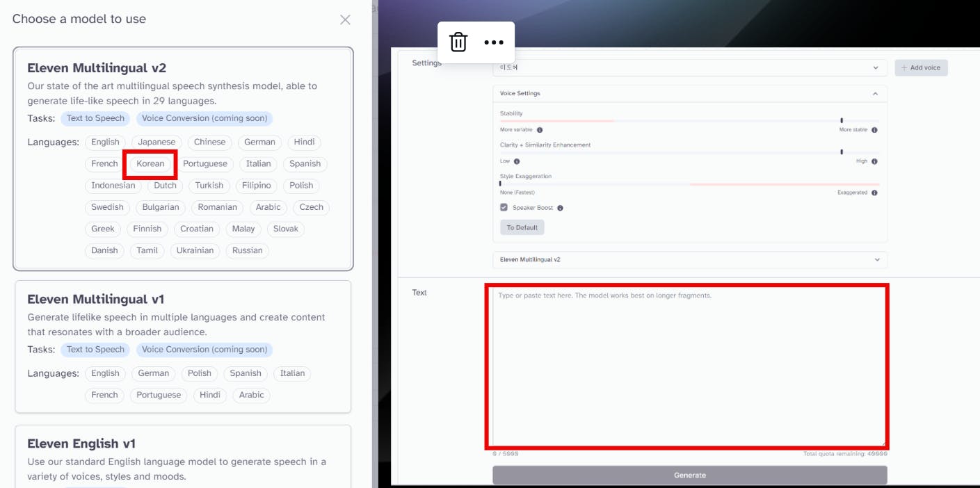Image resolution: width=980 pixels, height=488 pixels.
Task: Click Hindi chip in Multilingual v2 card
Action: [x=304, y=142]
